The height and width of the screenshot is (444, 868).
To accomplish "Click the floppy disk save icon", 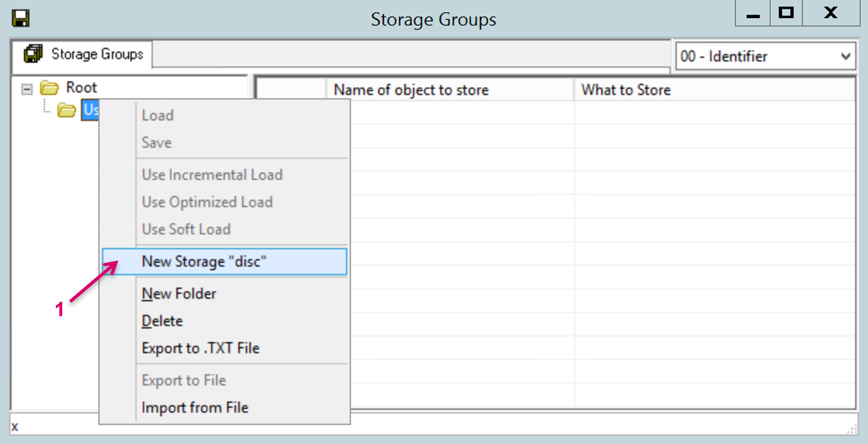I will point(21,18).
